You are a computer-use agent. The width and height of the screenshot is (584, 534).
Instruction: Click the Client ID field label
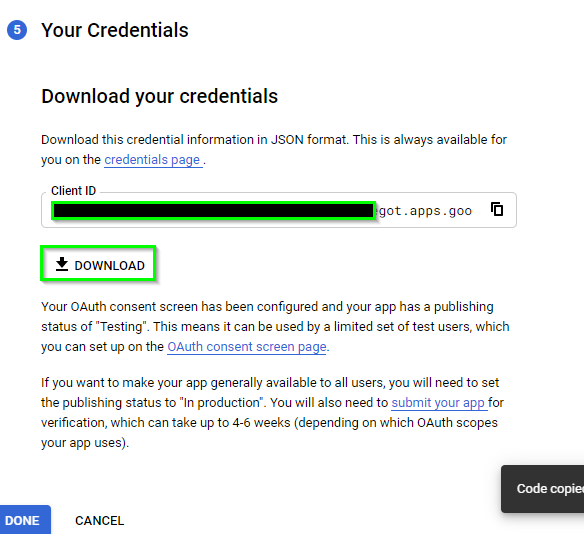pos(73,191)
